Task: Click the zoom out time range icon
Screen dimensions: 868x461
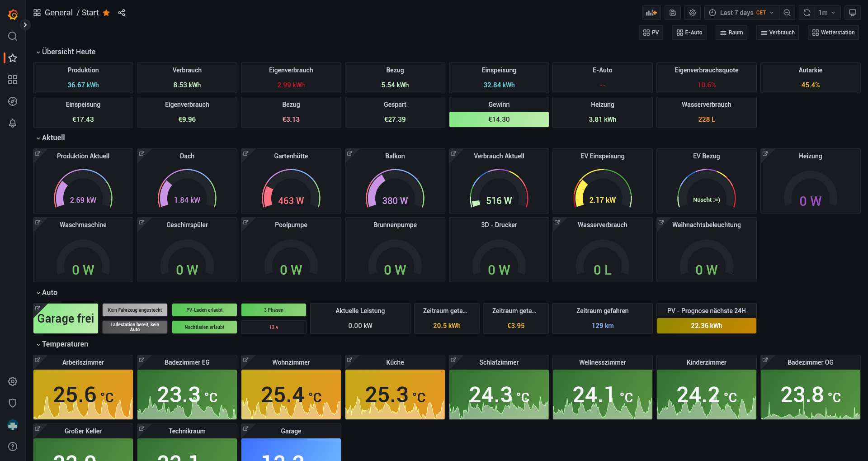Action: click(x=787, y=13)
